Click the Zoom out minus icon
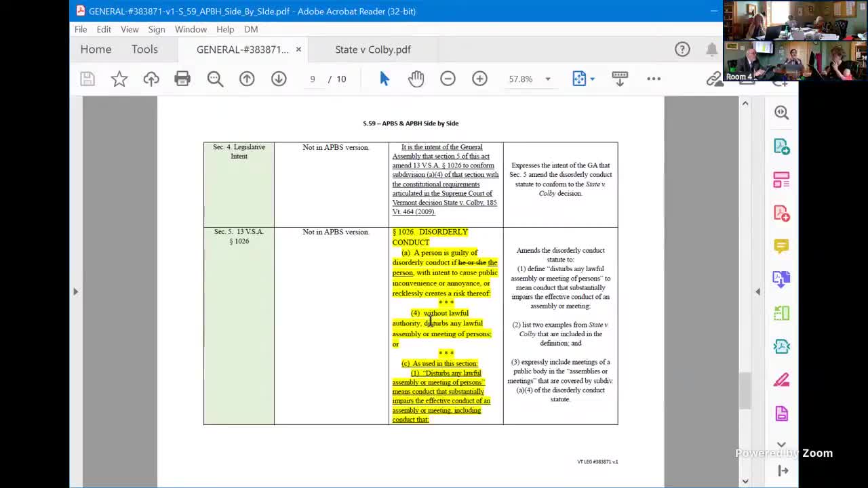Image resolution: width=868 pixels, height=488 pixels. (x=448, y=79)
